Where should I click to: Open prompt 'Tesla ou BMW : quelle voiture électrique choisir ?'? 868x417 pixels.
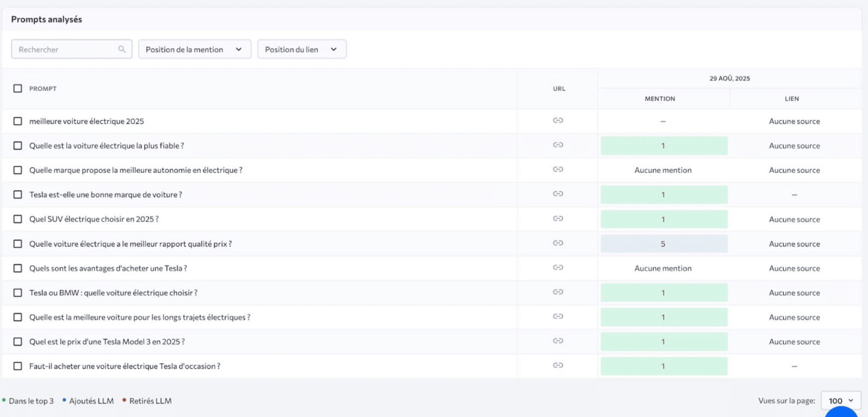pyautogui.click(x=113, y=293)
